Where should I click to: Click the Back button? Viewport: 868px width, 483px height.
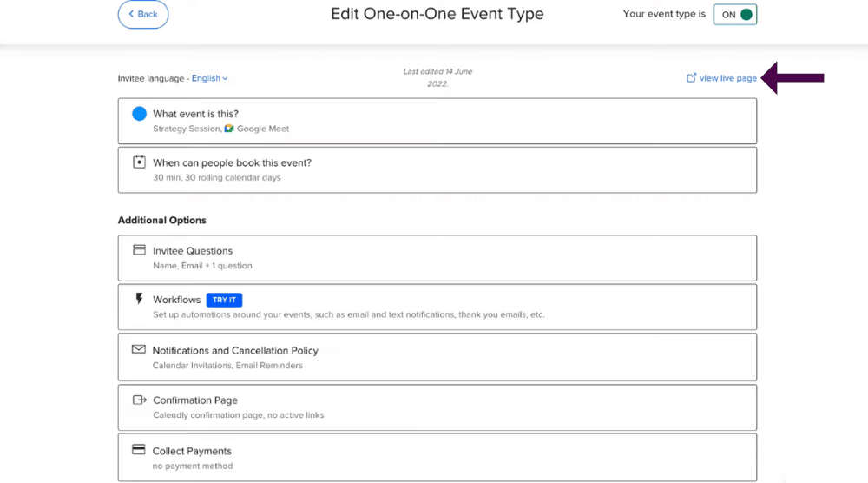click(x=143, y=15)
